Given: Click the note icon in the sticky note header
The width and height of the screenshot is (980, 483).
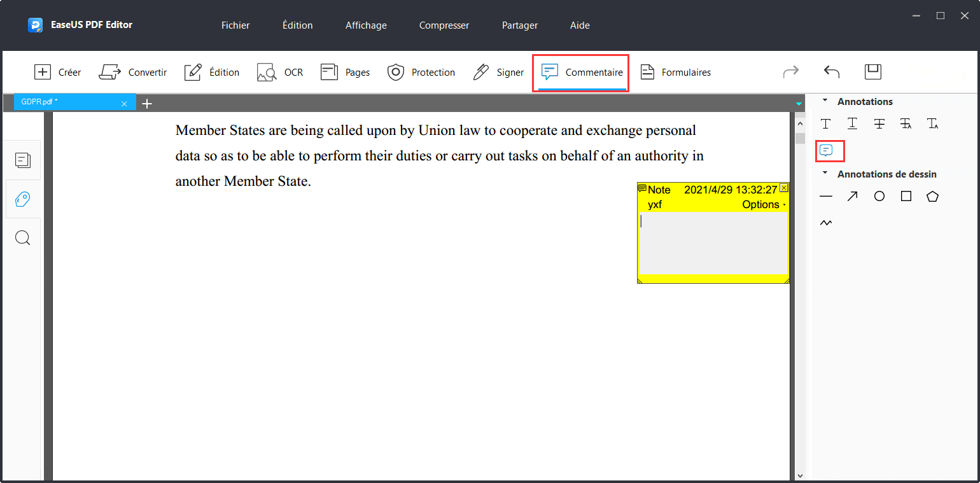Looking at the screenshot, I should (x=642, y=189).
